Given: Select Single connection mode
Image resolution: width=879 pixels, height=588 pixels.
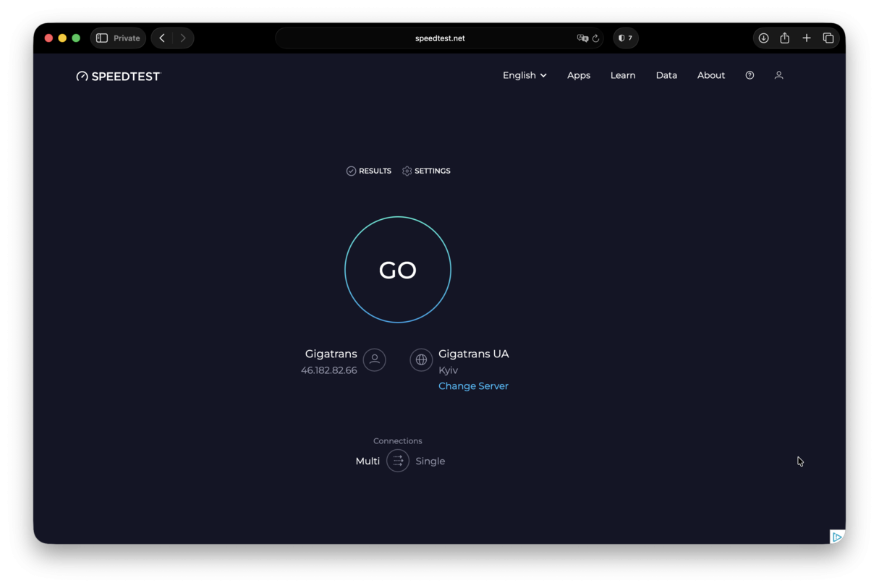Looking at the screenshot, I should click(430, 461).
